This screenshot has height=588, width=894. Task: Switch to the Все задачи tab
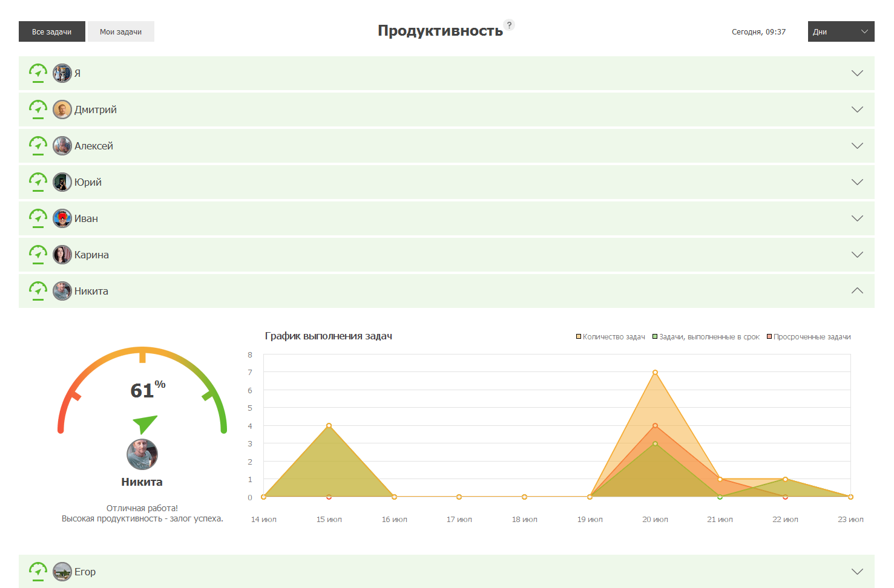(52, 31)
